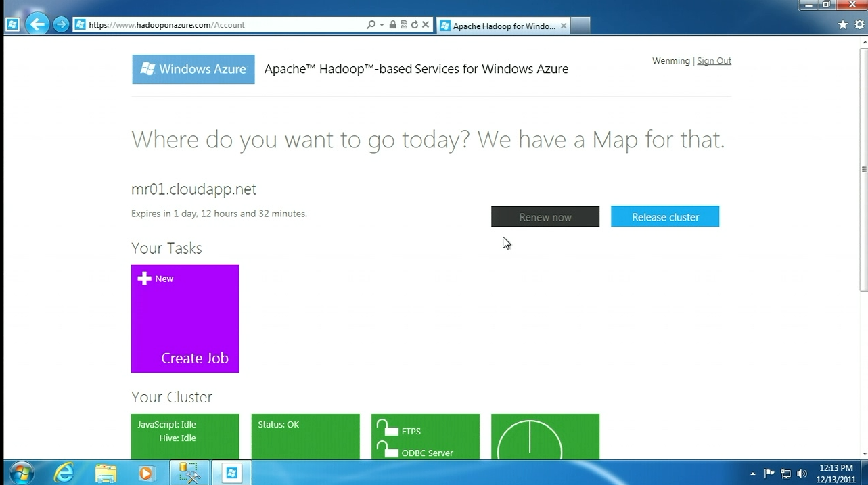This screenshot has width=868, height=485.
Task: Click the browser Forward arrow
Action: point(61,25)
